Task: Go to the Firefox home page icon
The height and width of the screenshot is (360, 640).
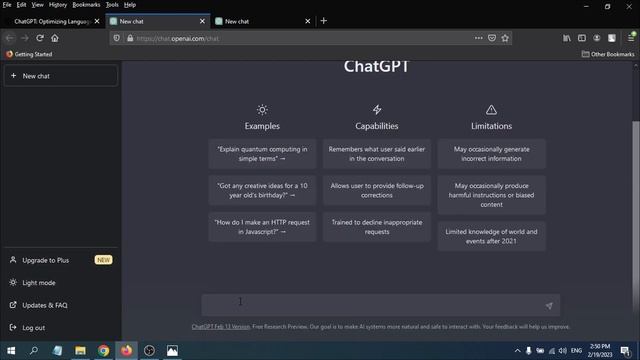Action: point(55,38)
